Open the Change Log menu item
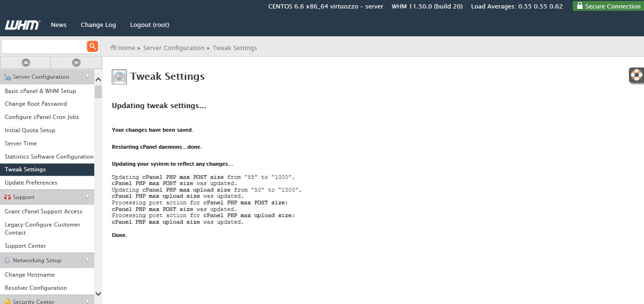This screenshot has width=644, height=304. pyautogui.click(x=98, y=25)
